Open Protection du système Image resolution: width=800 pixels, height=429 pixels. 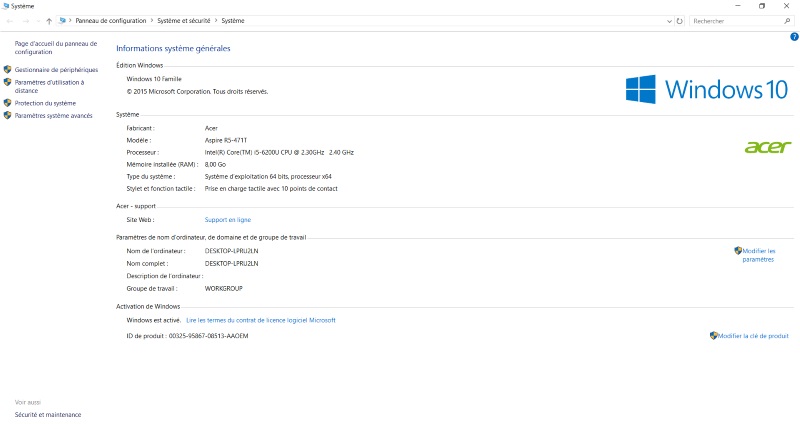click(45, 103)
